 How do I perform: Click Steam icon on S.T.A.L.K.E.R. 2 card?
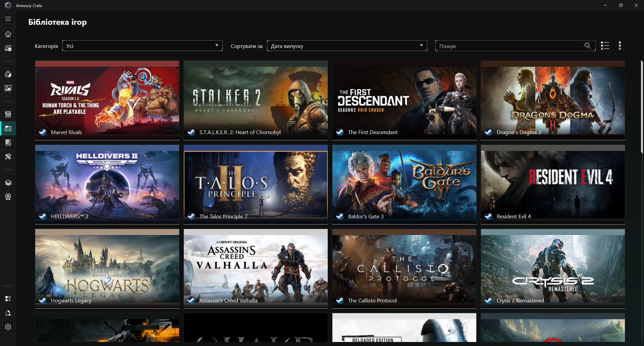(x=191, y=132)
